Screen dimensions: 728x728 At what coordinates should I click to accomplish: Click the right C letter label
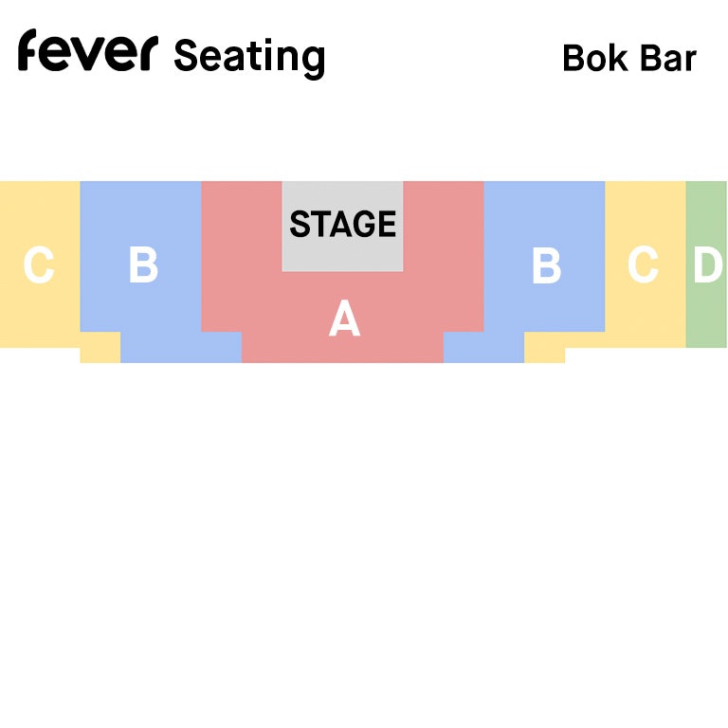643,265
